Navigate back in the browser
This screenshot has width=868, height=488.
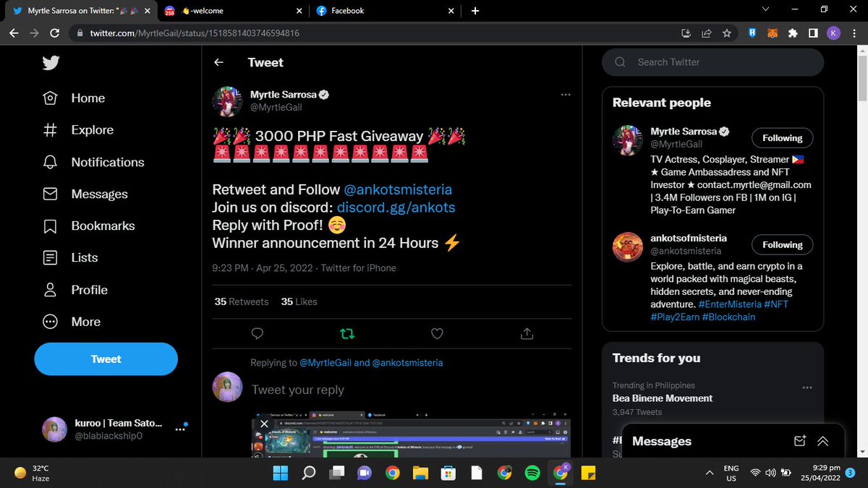pos(14,33)
